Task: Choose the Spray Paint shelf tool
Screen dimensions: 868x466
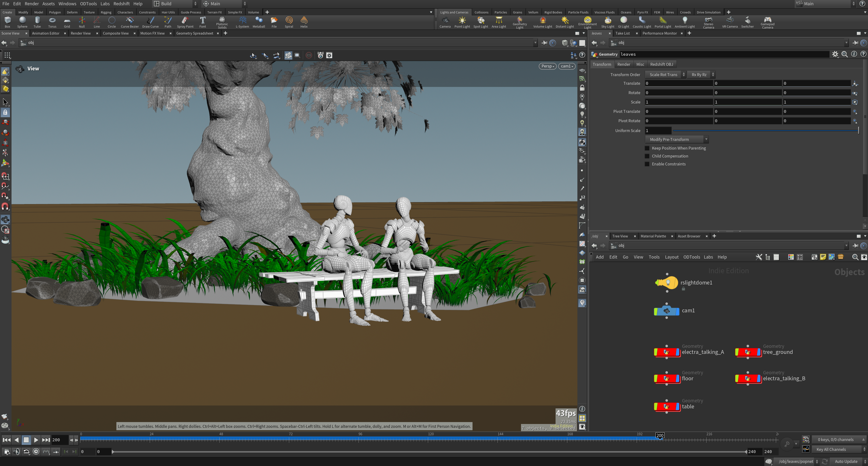Action: (185, 22)
